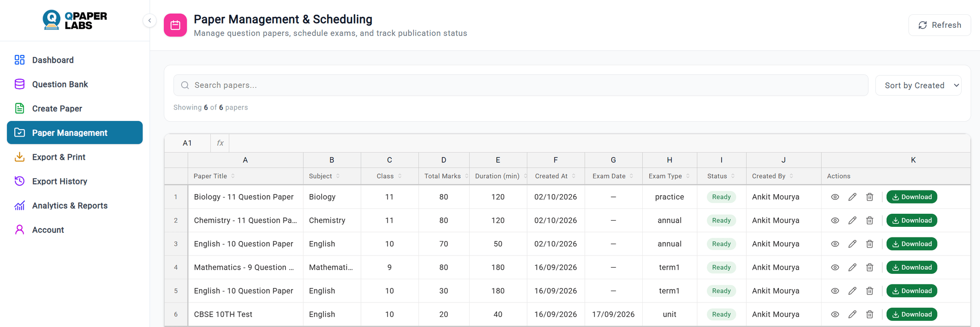
Task: Open the Dashboard page
Action: [75, 60]
